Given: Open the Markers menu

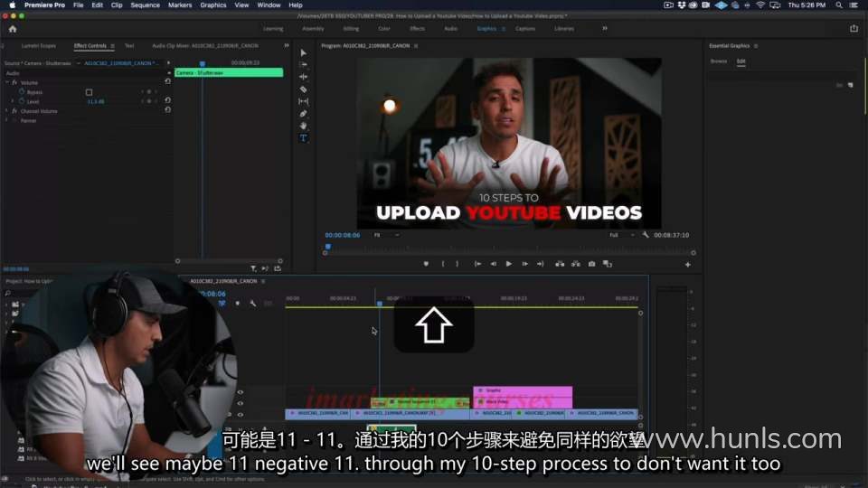Looking at the screenshot, I should coord(180,5).
